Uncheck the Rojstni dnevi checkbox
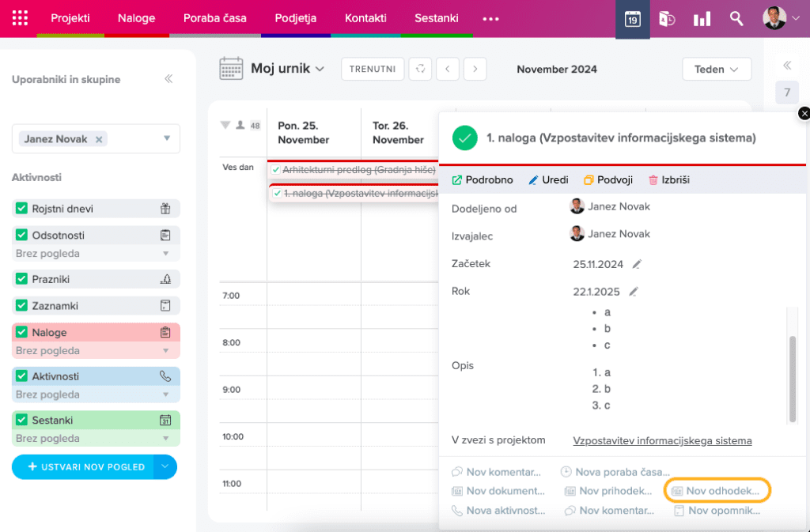The width and height of the screenshot is (810, 532). coord(22,209)
